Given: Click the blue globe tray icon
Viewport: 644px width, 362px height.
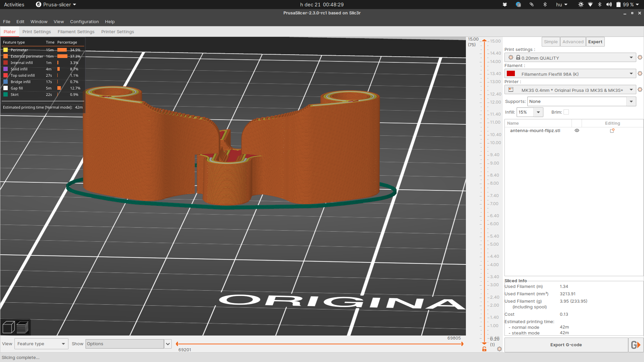Looking at the screenshot, I should tap(519, 5).
